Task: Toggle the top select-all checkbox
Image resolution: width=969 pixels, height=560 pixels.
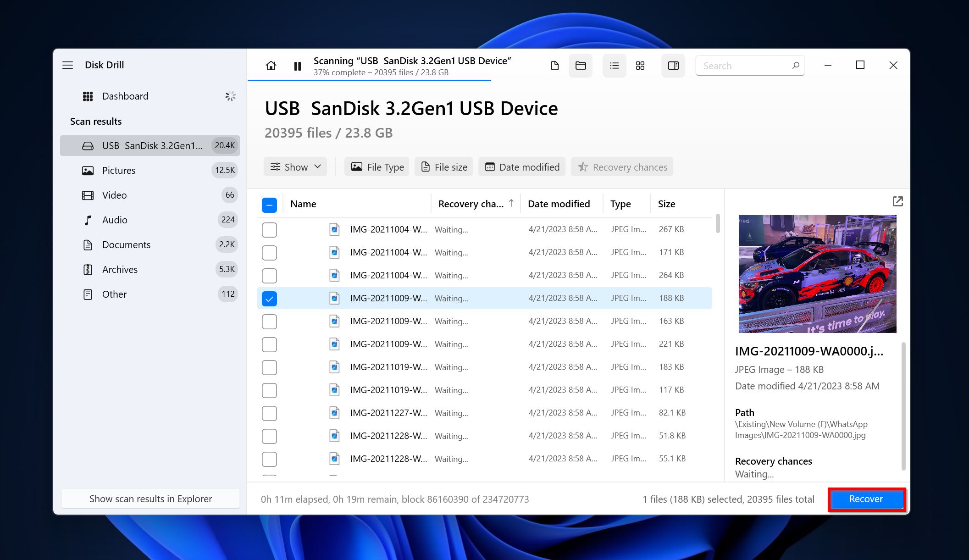Action: (x=269, y=205)
